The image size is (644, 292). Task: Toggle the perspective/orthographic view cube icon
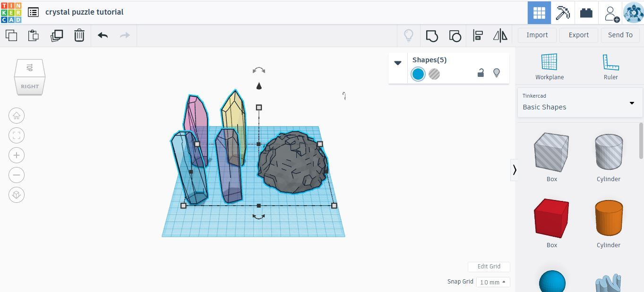click(x=17, y=195)
